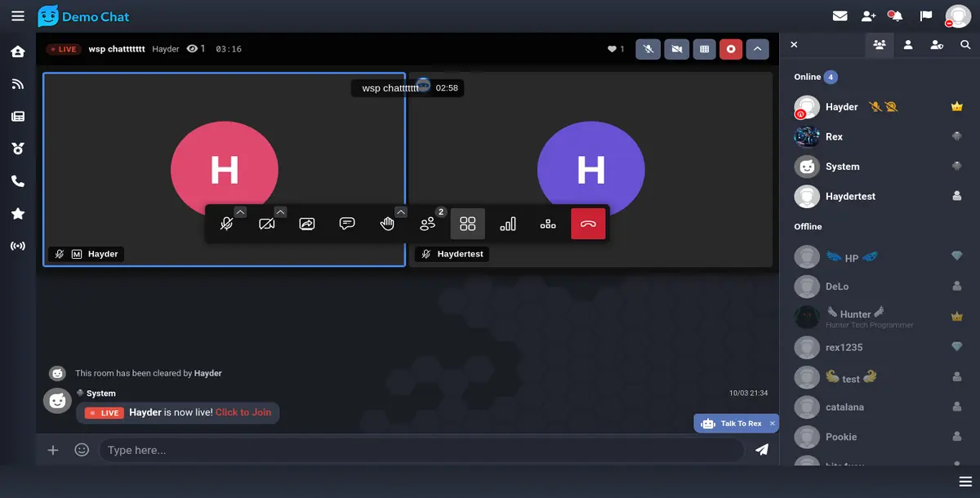The height and width of the screenshot is (498, 980).
Task: Toggle camera off in call toolbar
Action: (x=266, y=224)
